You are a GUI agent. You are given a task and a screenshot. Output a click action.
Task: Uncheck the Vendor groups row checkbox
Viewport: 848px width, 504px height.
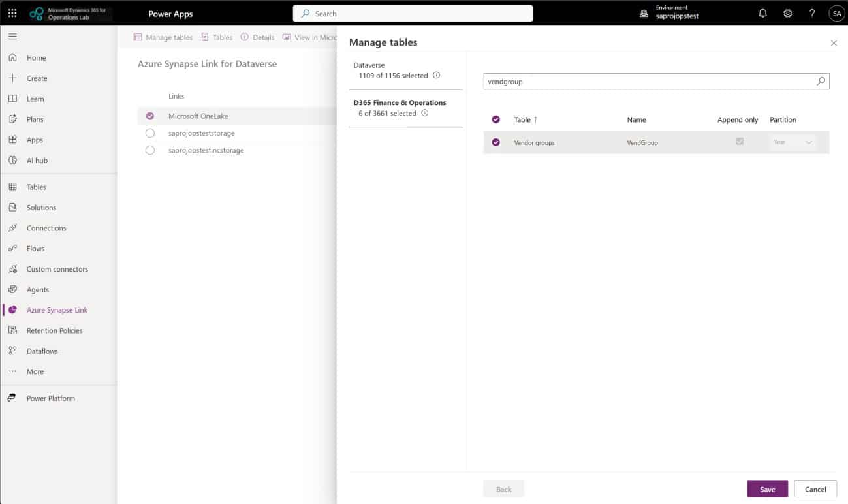pyautogui.click(x=495, y=142)
